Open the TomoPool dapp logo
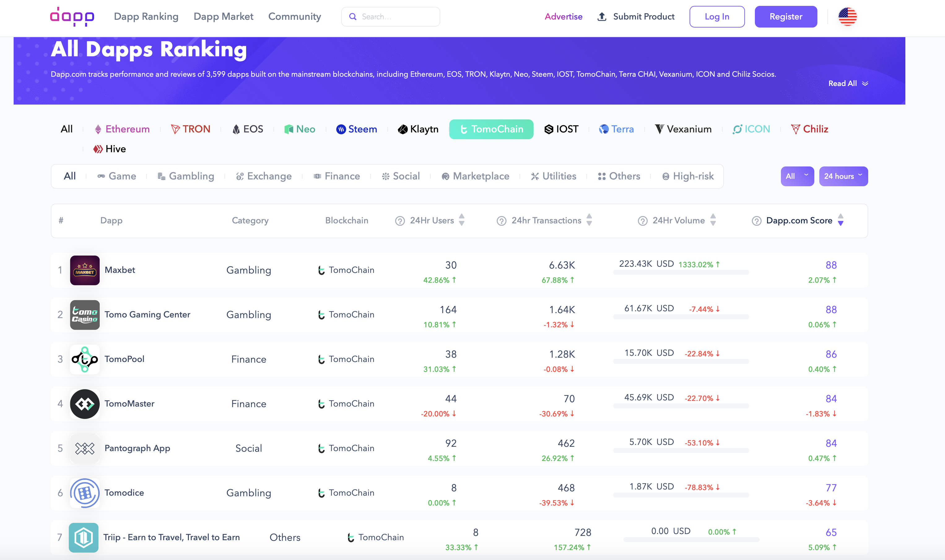 (85, 359)
